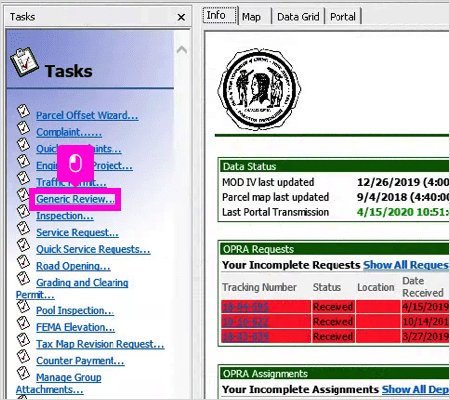Collapse the Tasks panel with the up chevron
Image resolution: width=450 pixels, height=400 pixels.
click(x=182, y=50)
